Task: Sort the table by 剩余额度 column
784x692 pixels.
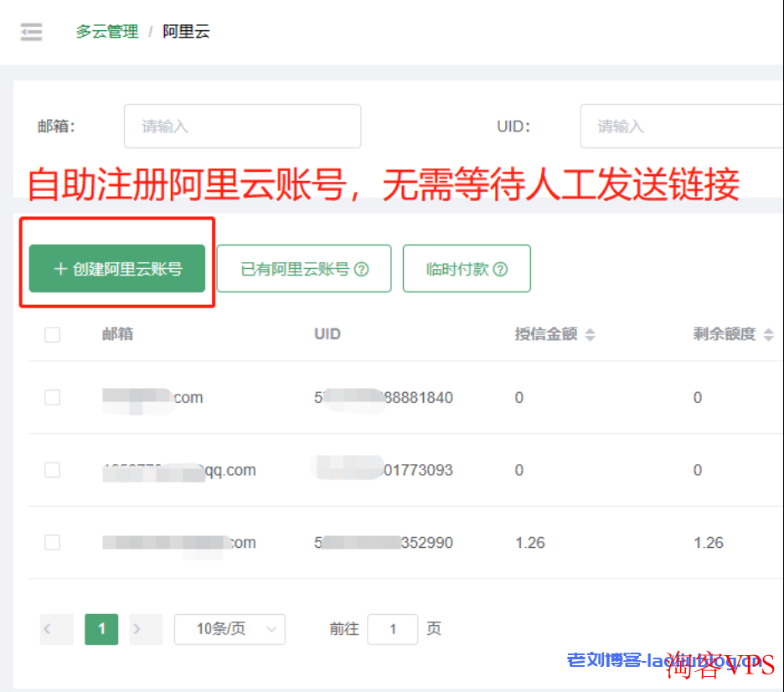Action: pyautogui.click(x=768, y=334)
